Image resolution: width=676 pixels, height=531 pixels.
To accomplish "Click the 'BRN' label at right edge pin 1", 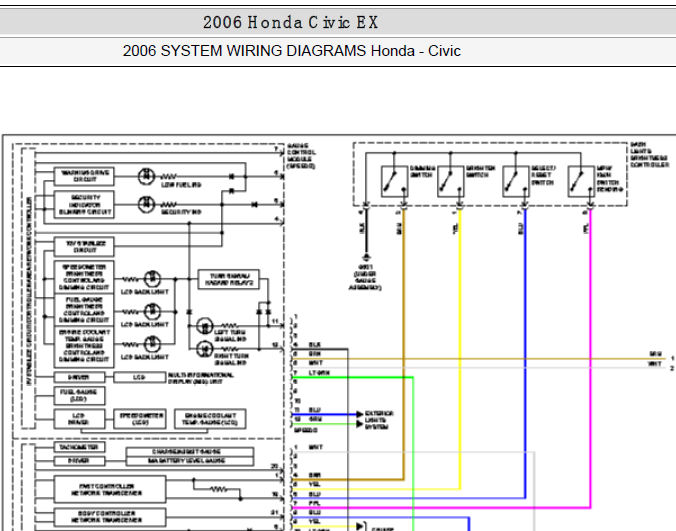I will coord(655,354).
